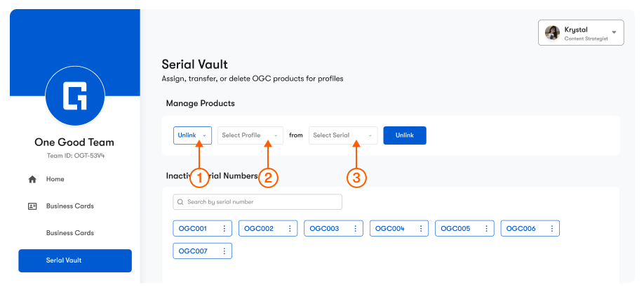
Task: Open the three-dot menu for OGC001
Action: click(224, 229)
